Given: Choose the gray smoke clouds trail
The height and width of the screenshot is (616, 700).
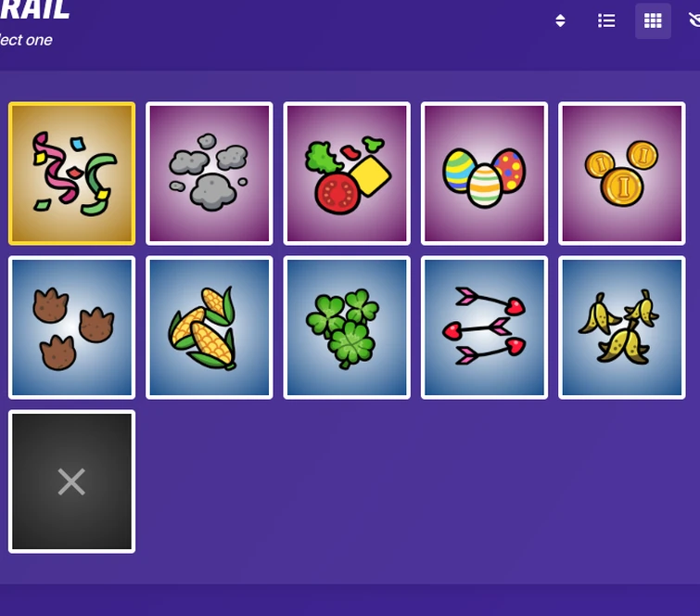Looking at the screenshot, I should [x=210, y=173].
